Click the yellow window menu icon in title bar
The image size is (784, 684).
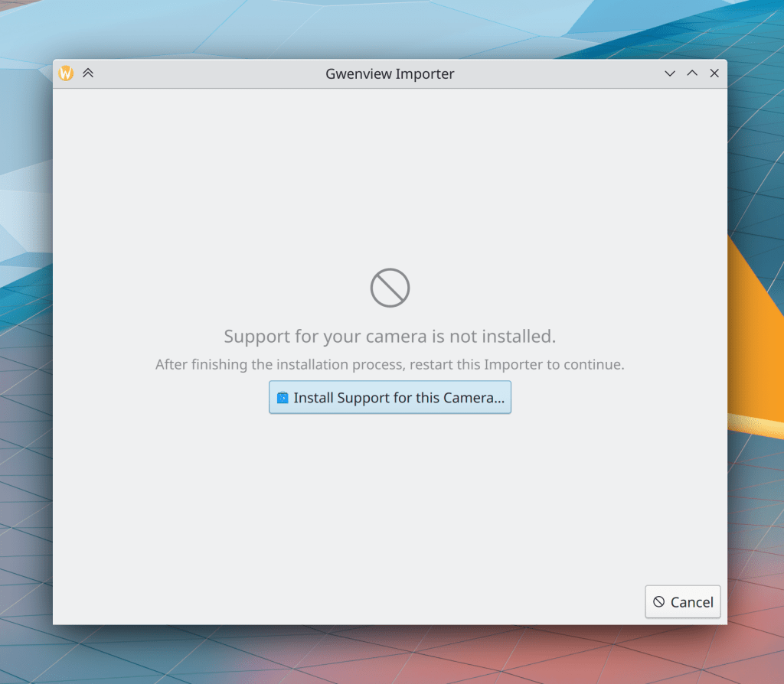(x=67, y=73)
